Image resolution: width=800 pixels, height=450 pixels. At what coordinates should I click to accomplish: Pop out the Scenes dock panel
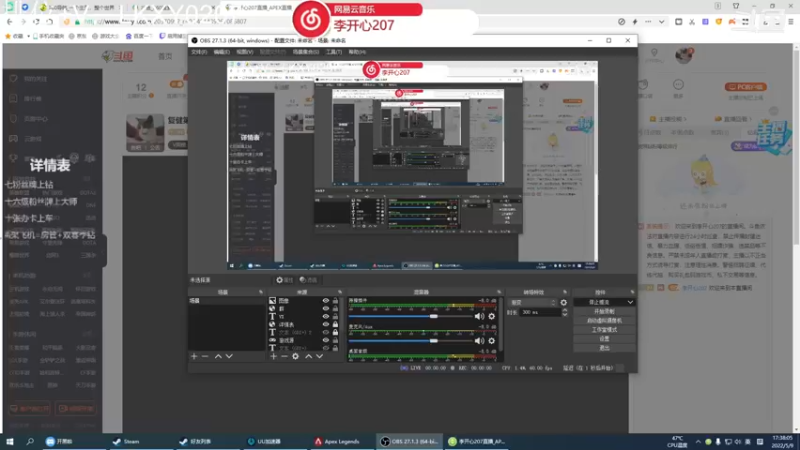(x=261, y=292)
